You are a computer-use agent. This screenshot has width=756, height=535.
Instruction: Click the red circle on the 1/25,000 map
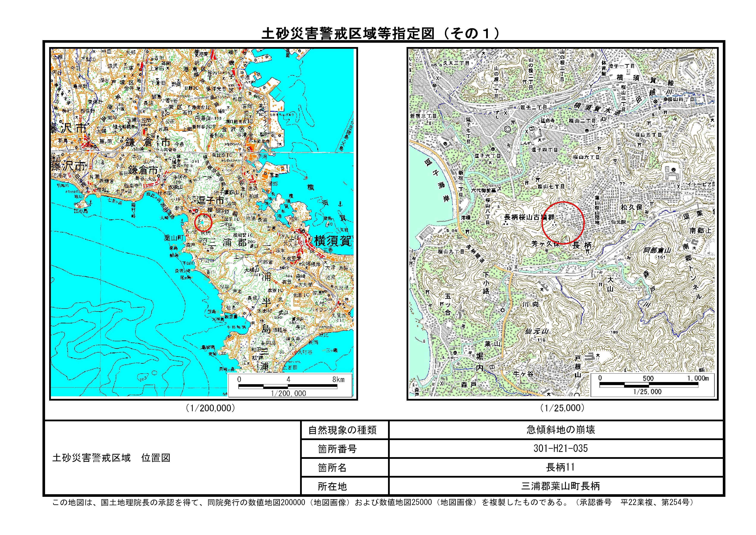(563, 223)
